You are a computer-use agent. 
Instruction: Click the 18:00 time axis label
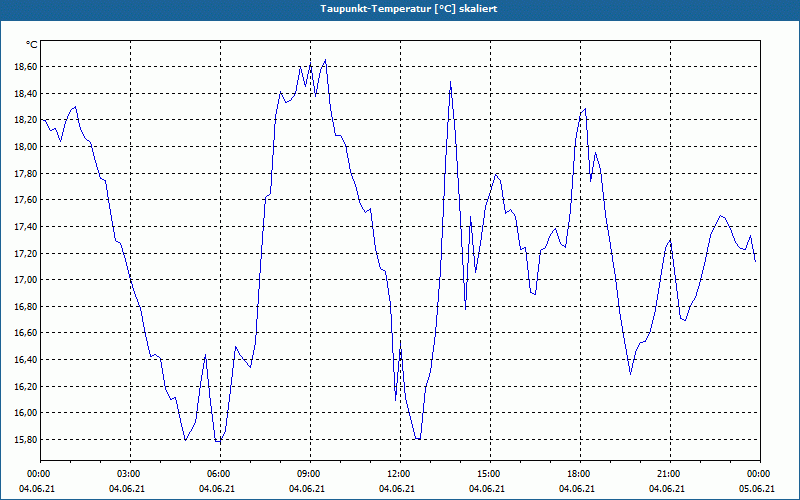tap(580, 474)
